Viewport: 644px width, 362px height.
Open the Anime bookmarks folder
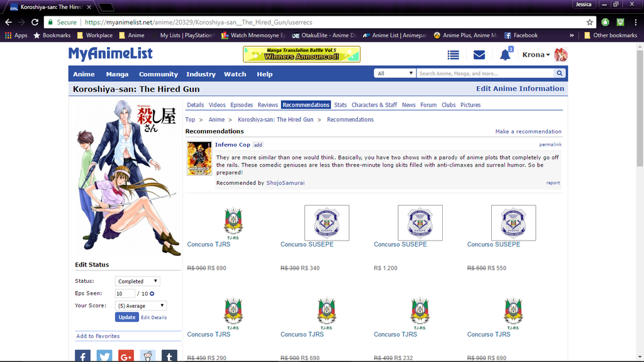point(131,35)
